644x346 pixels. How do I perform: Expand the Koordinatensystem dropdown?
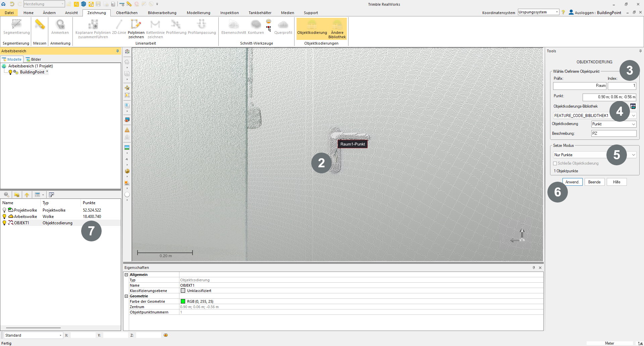[x=557, y=12]
